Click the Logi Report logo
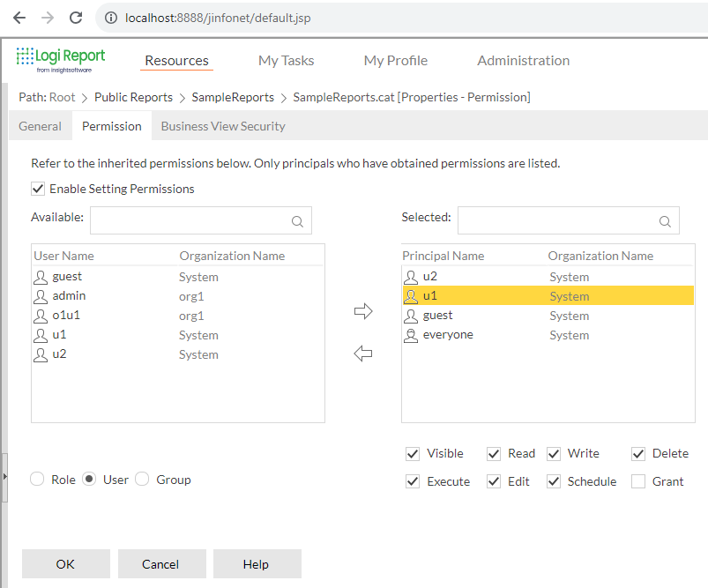Image resolution: width=708 pixels, height=588 pixels. (x=60, y=58)
